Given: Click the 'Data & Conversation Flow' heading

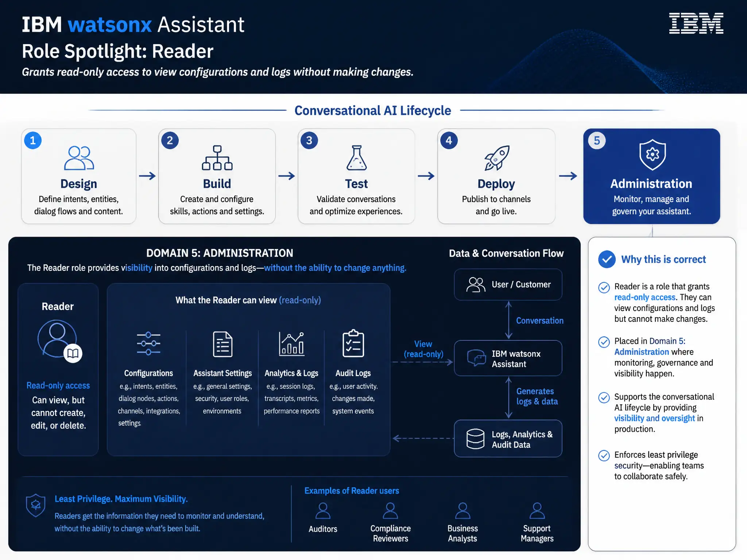Looking at the screenshot, I should coord(506,253).
